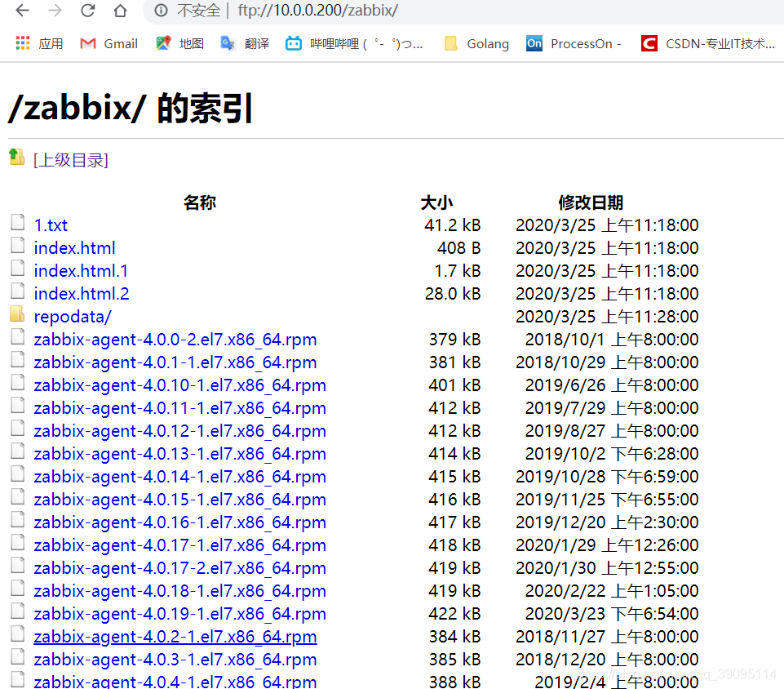Image resolution: width=784 pixels, height=689 pixels.
Task: Click the Gmail icon in bookmarks bar
Action: pos(87,43)
